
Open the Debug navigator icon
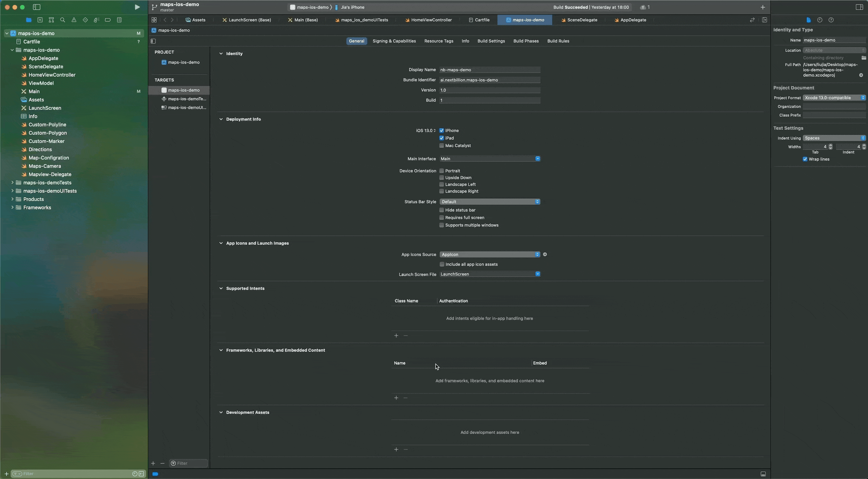(x=97, y=20)
